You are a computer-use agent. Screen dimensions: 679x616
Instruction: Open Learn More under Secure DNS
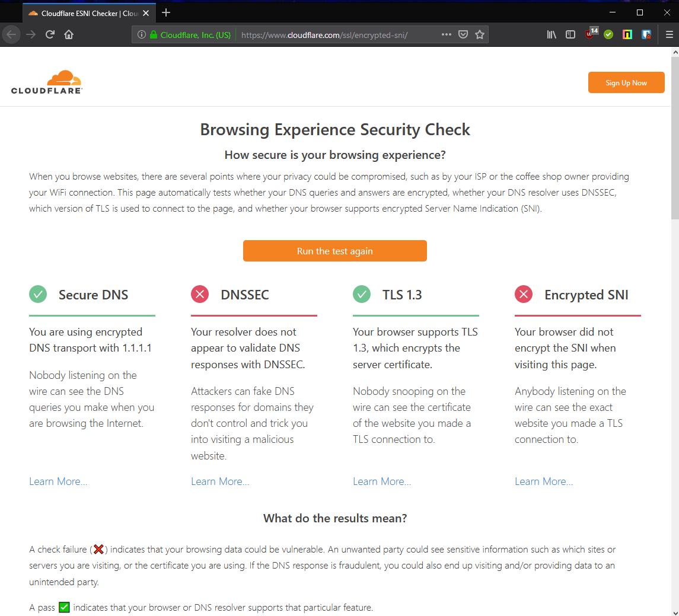58,481
